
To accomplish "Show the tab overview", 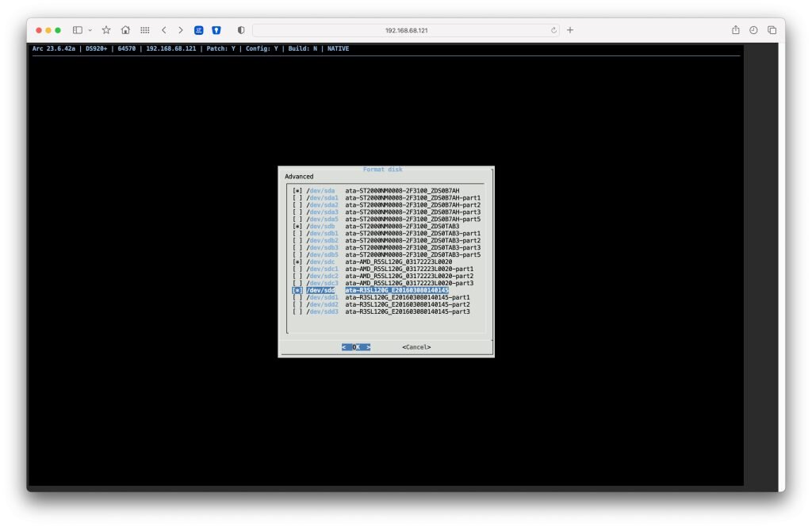I will click(x=772, y=30).
